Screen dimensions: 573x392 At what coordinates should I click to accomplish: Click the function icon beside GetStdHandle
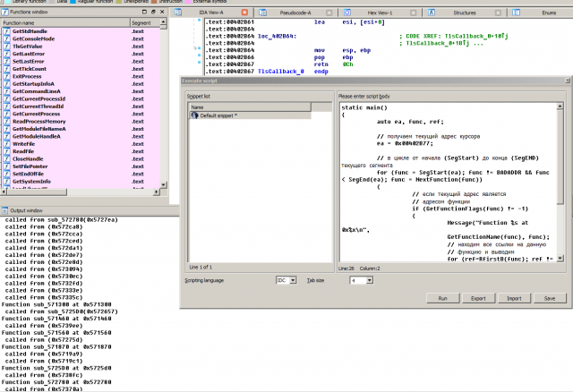coord(6,31)
